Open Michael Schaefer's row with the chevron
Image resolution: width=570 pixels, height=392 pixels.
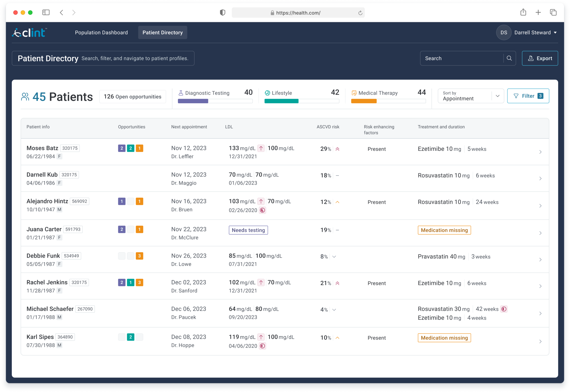pyautogui.click(x=540, y=313)
